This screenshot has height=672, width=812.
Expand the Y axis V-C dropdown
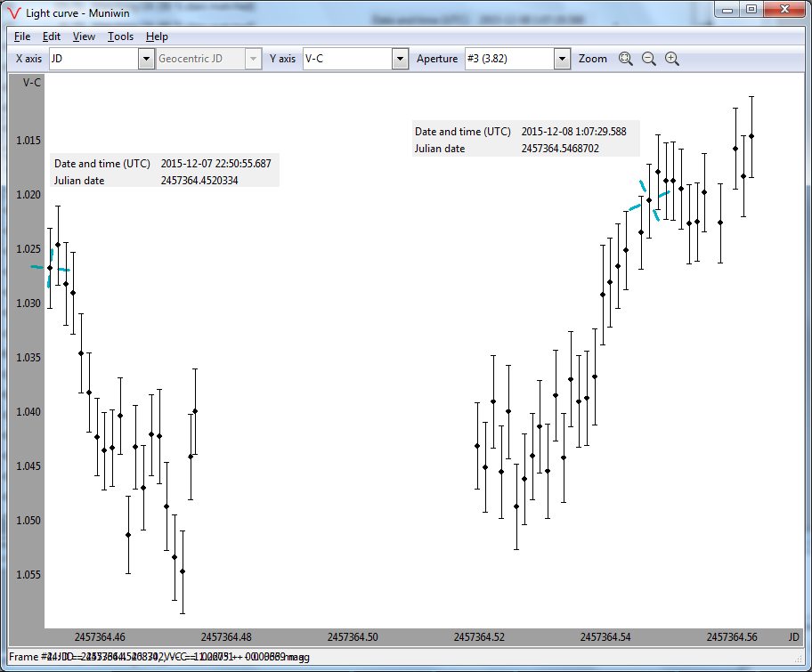(x=401, y=59)
